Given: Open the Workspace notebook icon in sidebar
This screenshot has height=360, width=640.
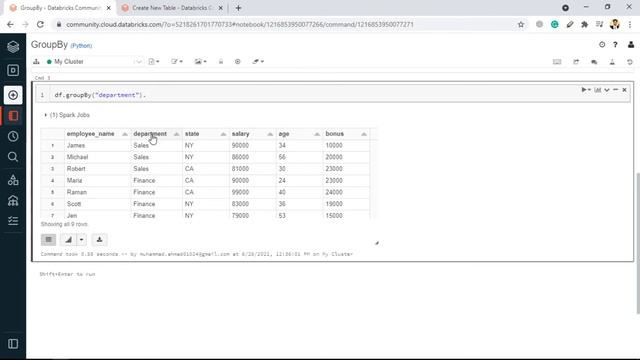Looking at the screenshot, I should 13,116.
